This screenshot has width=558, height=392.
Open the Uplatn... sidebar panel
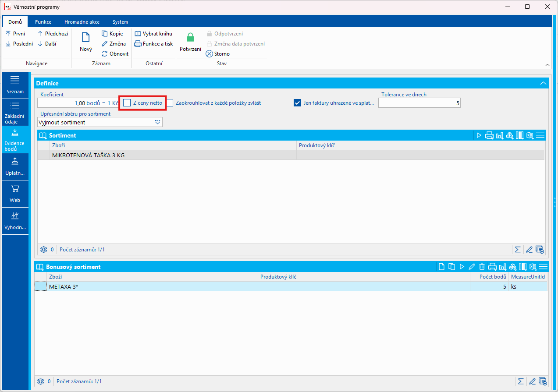click(x=15, y=166)
